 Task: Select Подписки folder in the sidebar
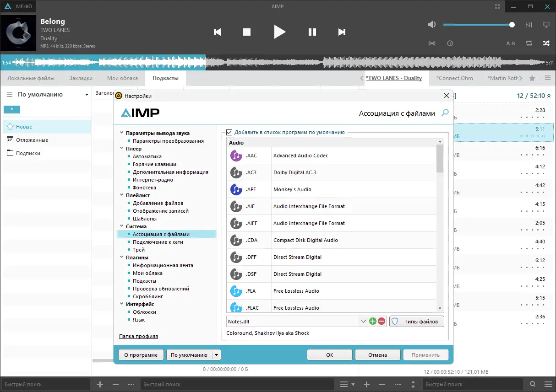coord(47,153)
